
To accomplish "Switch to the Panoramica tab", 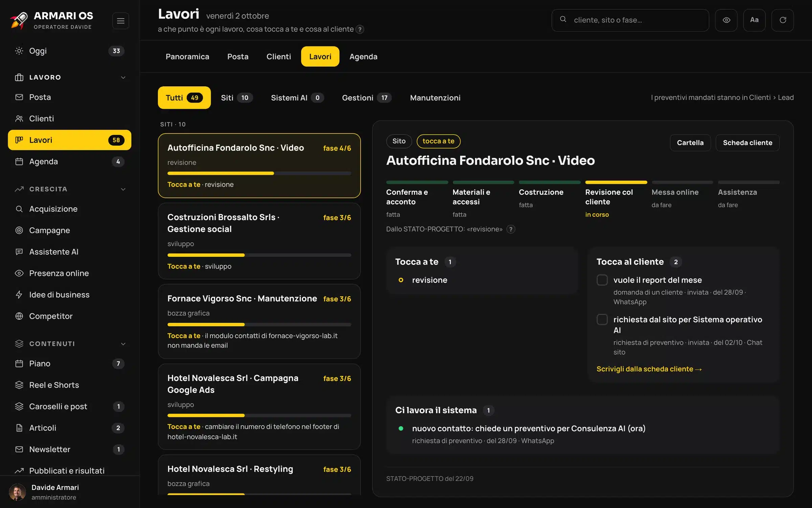I will (187, 57).
